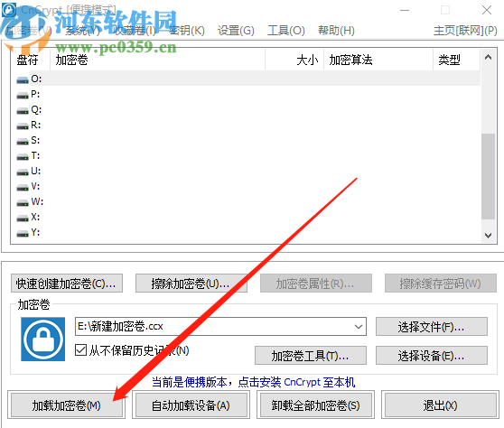This screenshot has width=504, height=428.
Task: Click the drive list scrollbar thumb
Action: (488, 176)
